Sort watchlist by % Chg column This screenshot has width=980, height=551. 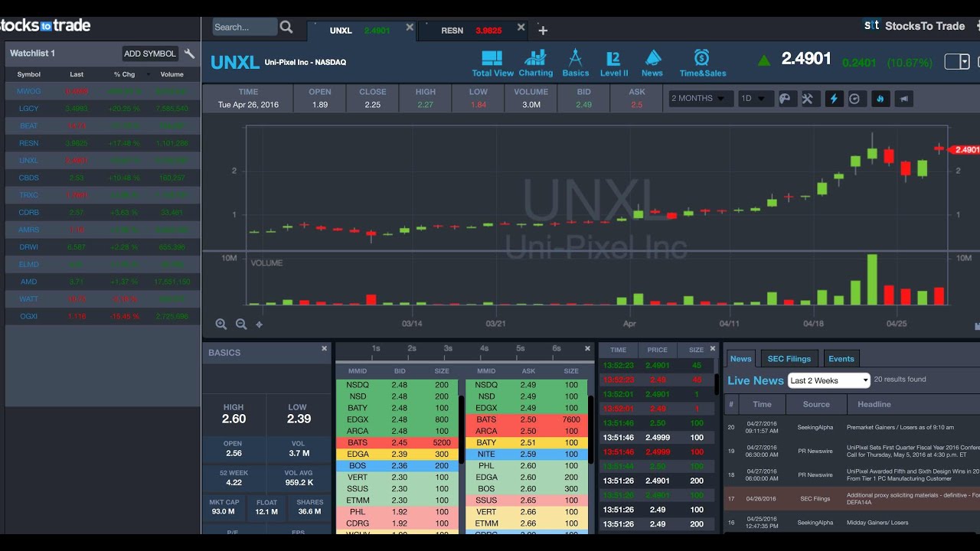(x=124, y=74)
